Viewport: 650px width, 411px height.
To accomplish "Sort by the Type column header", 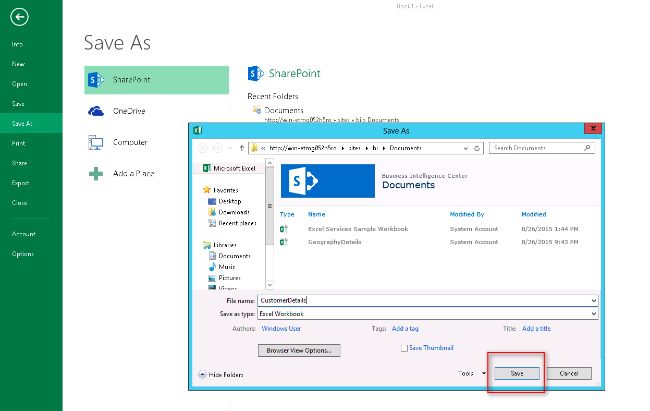I will coord(287,214).
